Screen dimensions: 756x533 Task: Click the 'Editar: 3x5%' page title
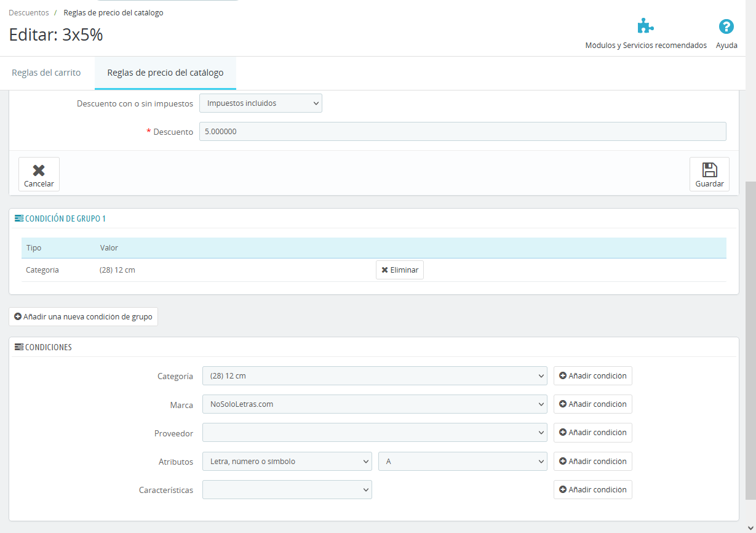click(x=56, y=34)
